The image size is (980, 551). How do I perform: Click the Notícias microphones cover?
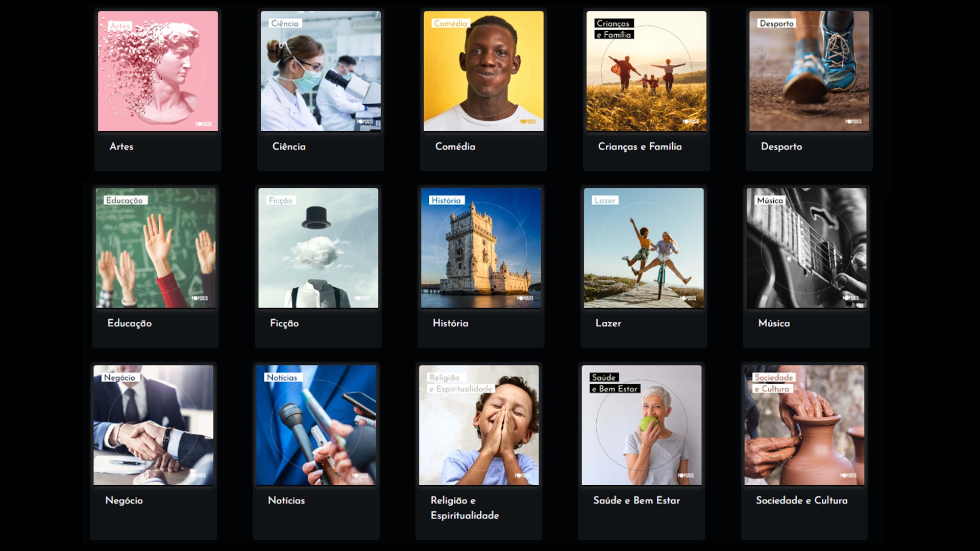pyautogui.click(x=316, y=425)
